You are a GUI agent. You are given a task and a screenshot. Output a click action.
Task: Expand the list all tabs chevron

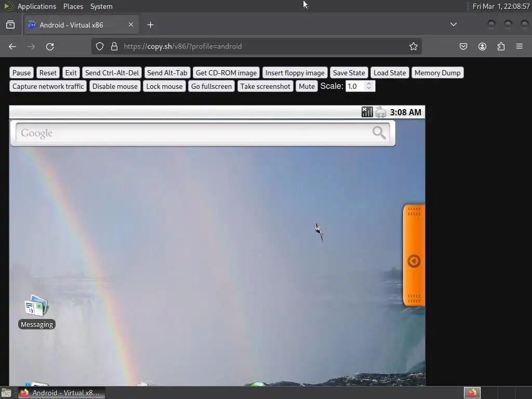(x=453, y=24)
